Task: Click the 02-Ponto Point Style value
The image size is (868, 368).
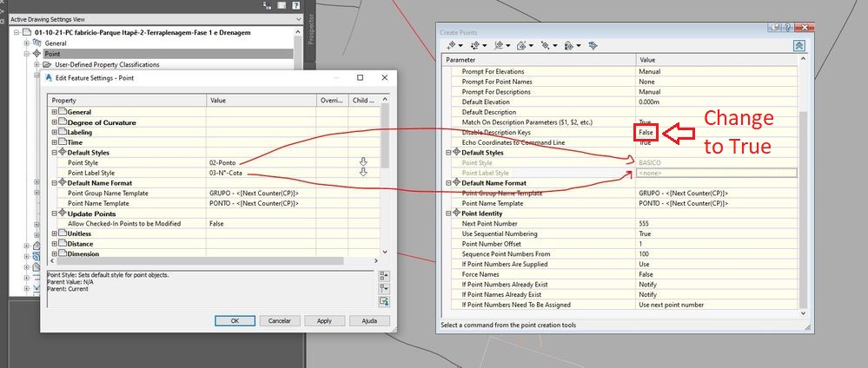Action: click(222, 162)
